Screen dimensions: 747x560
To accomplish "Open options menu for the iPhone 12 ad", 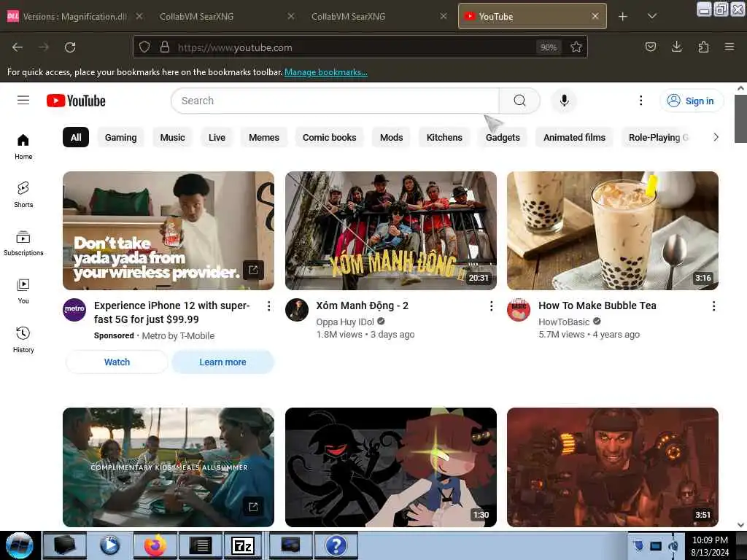I will coord(268,306).
